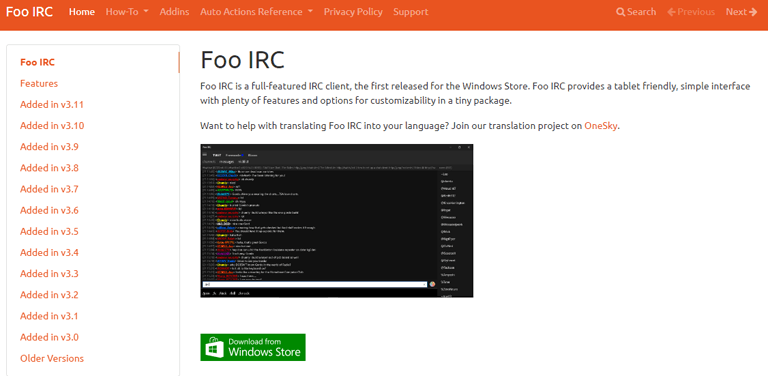
Task: Open Added in v3.6 section
Action: click(x=49, y=210)
